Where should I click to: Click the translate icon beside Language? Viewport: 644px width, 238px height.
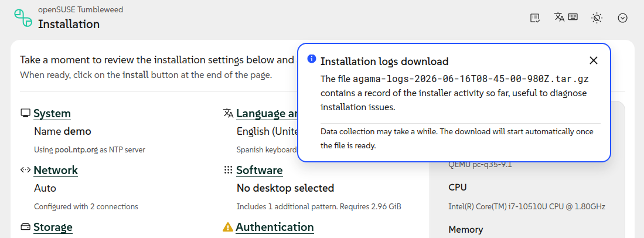tap(228, 113)
